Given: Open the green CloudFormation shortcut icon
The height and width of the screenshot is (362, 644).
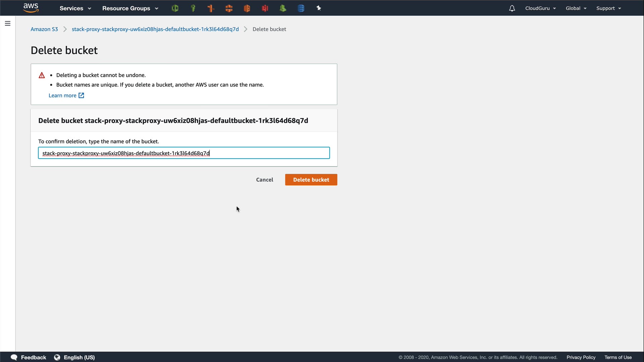Looking at the screenshot, I should pos(175,8).
